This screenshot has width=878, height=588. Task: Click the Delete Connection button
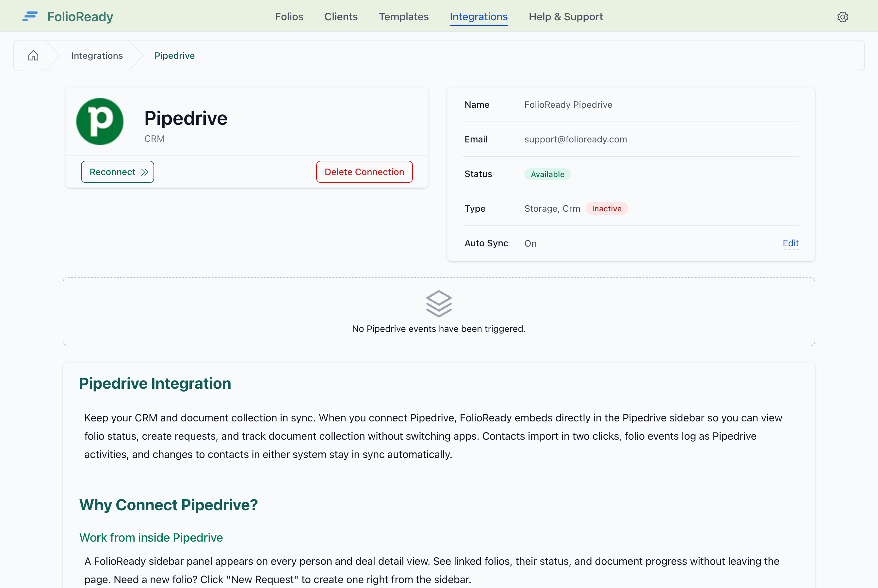click(x=364, y=172)
